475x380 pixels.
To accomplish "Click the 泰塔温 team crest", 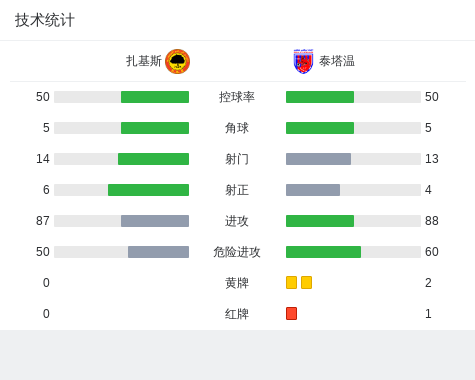I will click(x=303, y=61).
